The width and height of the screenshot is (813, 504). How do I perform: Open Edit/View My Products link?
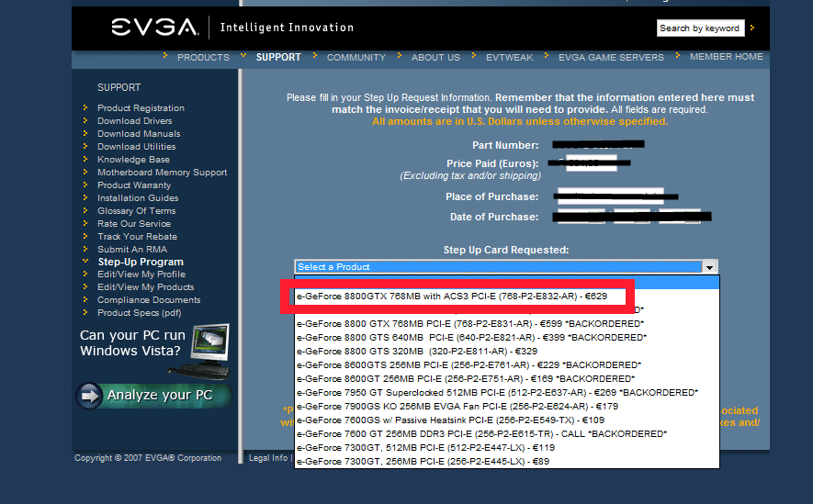tap(145, 287)
